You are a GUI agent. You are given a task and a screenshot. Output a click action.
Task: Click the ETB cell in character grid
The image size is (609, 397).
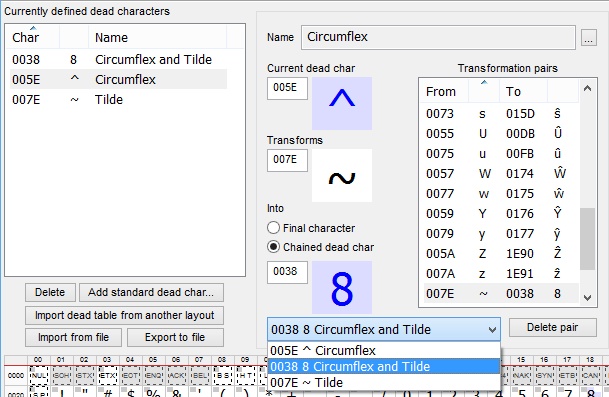point(567,376)
